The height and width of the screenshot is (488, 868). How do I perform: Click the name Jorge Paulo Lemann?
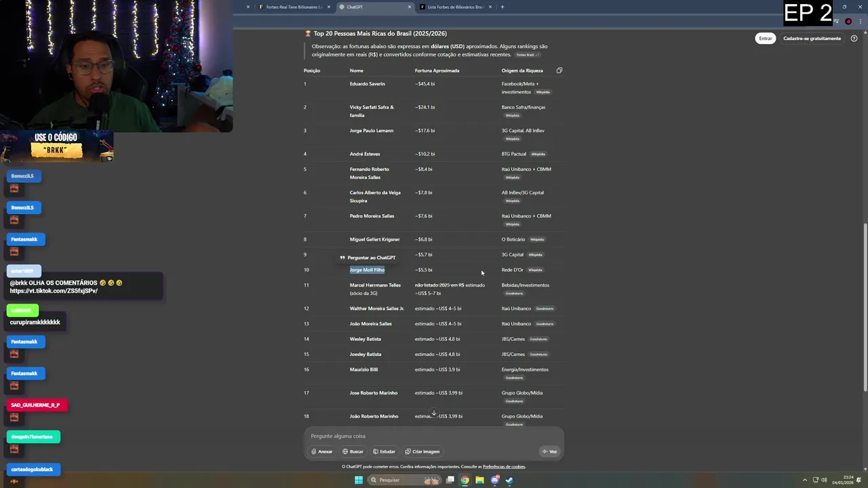click(372, 131)
